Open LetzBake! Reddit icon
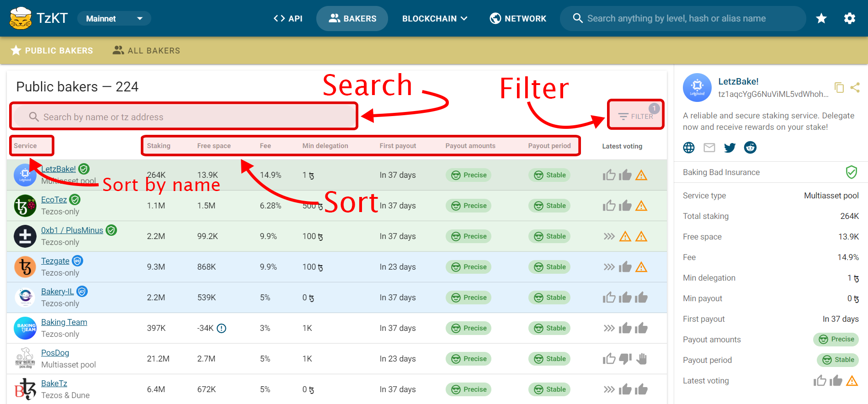The height and width of the screenshot is (404, 868). coord(751,148)
